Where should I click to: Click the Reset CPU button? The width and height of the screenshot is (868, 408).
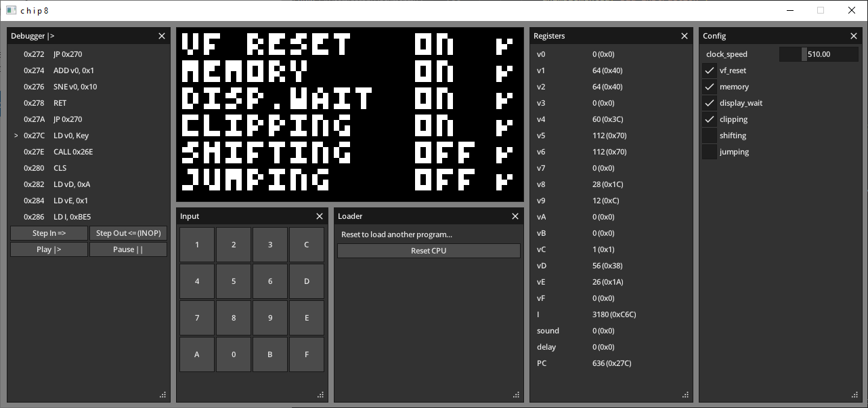(x=429, y=251)
